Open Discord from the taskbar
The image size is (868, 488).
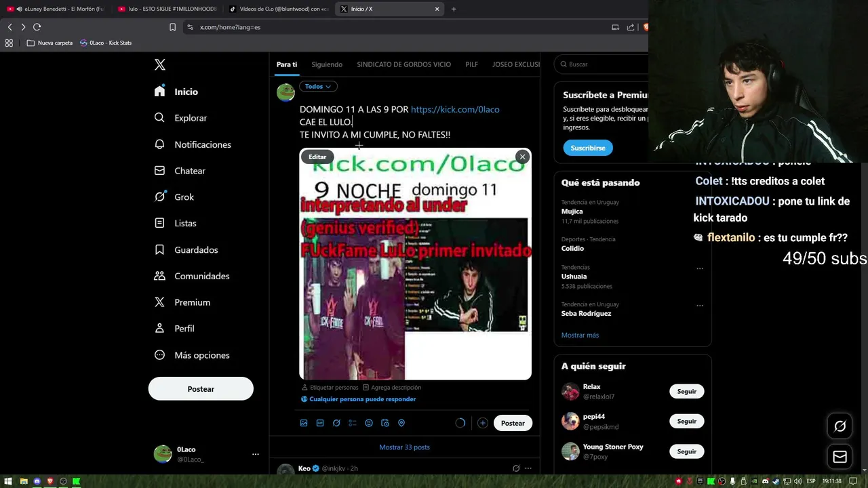point(37,481)
